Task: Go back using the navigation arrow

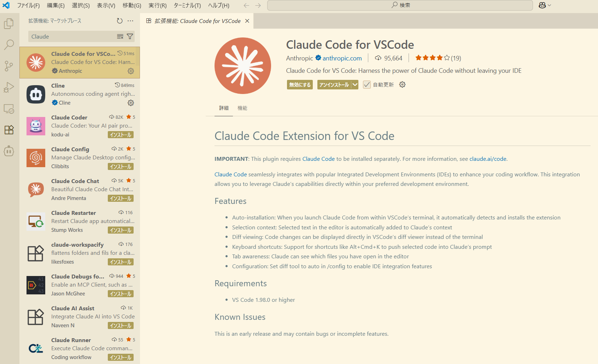Action: 246,5
